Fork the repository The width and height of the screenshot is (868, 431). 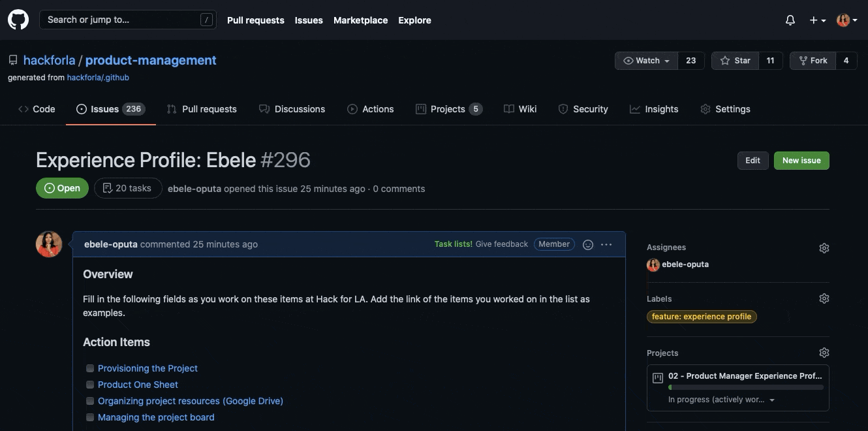point(813,61)
